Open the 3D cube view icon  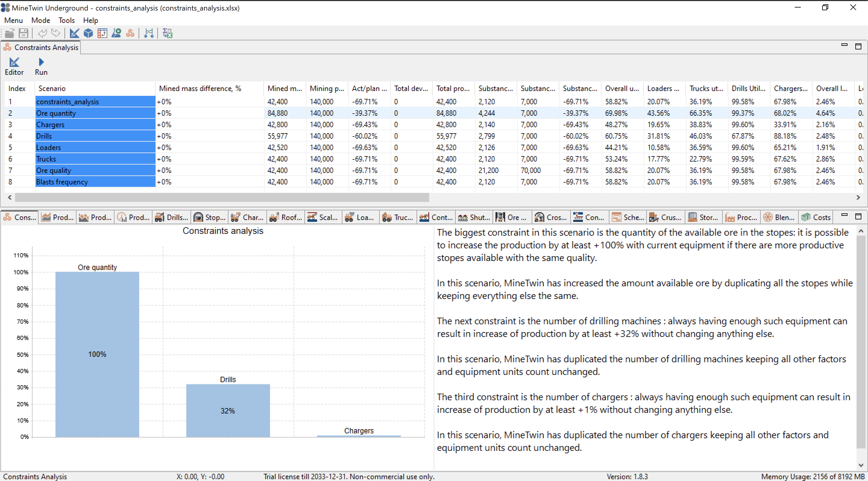click(x=88, y=33)
